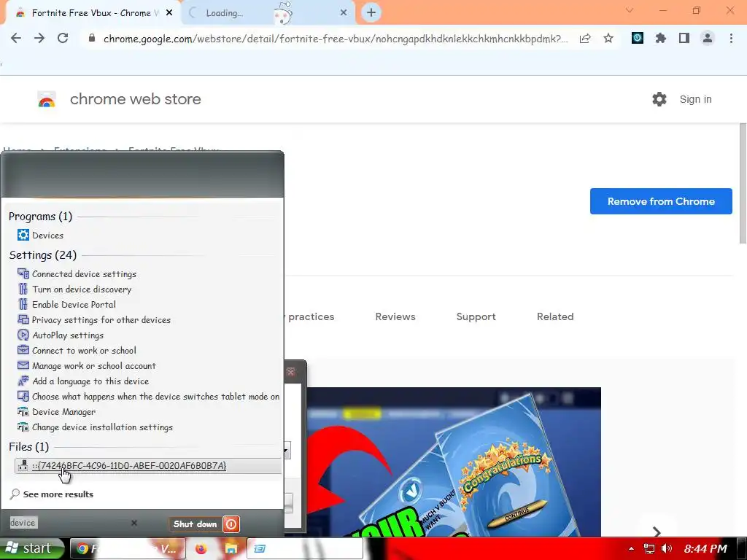Open the network tray icon
This screenshot has width=747, height=560.
[x=649, y=548]
